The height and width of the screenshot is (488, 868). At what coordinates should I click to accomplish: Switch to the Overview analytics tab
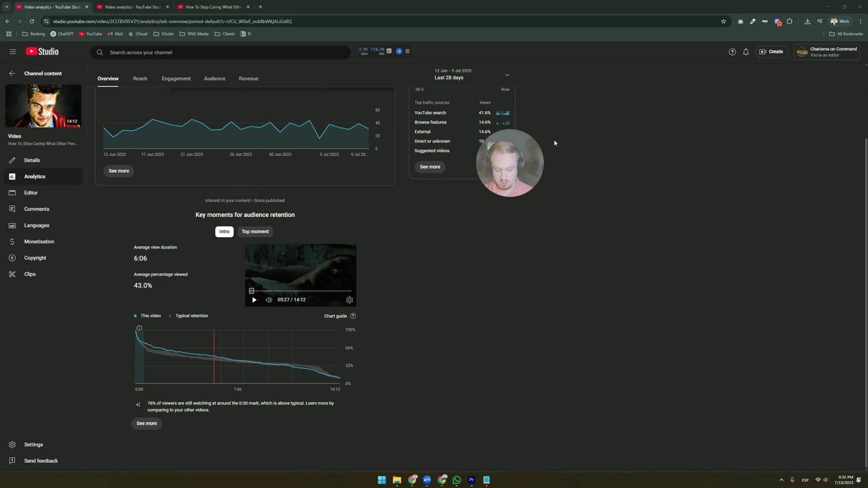coord(108,79)
